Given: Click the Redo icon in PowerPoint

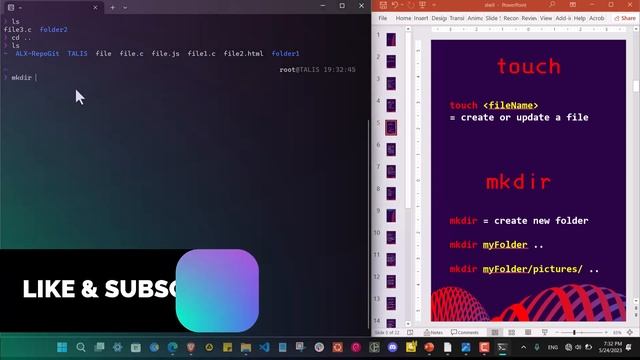Looking at the screenshot, I should click(x=411, y=5).
